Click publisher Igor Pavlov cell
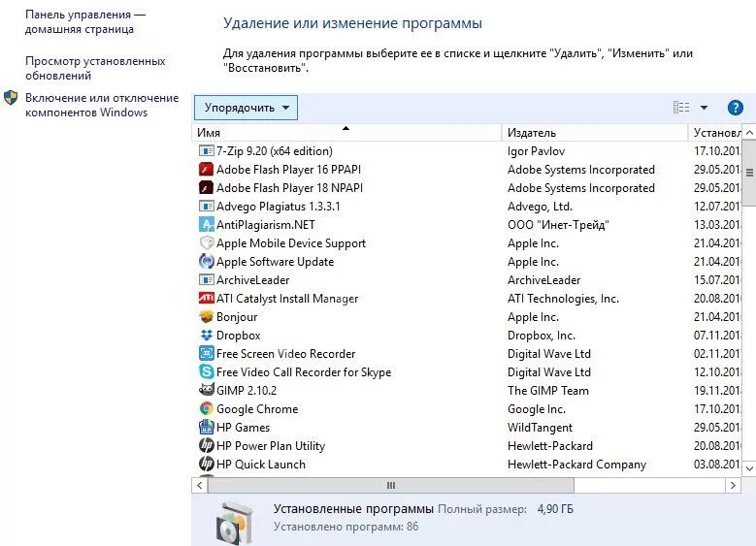The height and width of the screenshot is (546, 756). 536,151
